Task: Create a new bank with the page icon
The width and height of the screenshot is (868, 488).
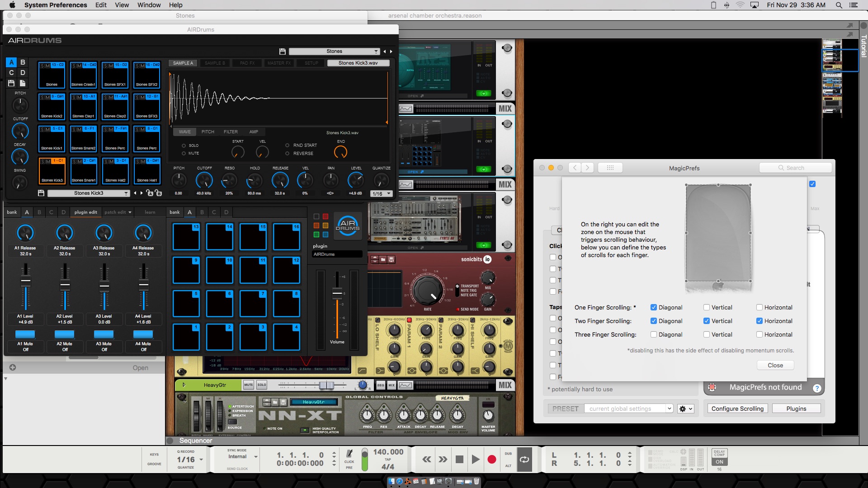Action: 23,83
